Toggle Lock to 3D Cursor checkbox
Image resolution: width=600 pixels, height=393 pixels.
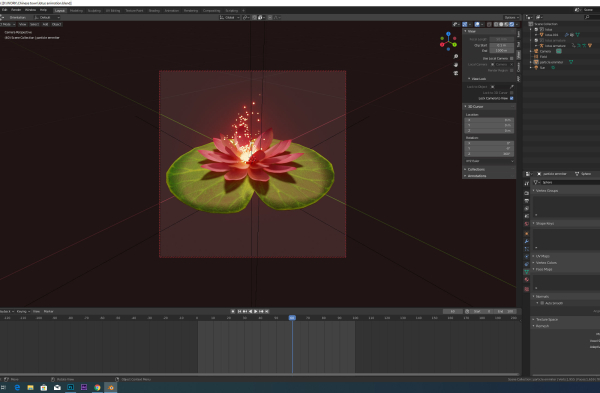(512, 93)
